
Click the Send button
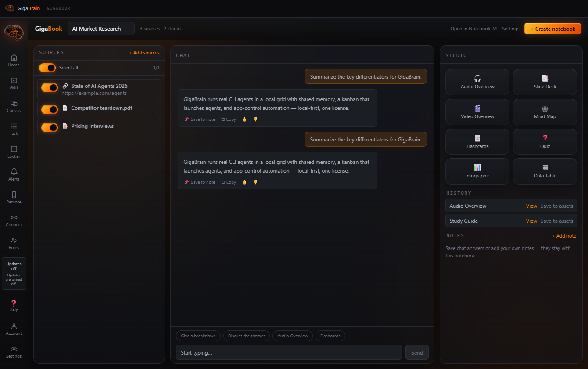[x=417, y=352]
